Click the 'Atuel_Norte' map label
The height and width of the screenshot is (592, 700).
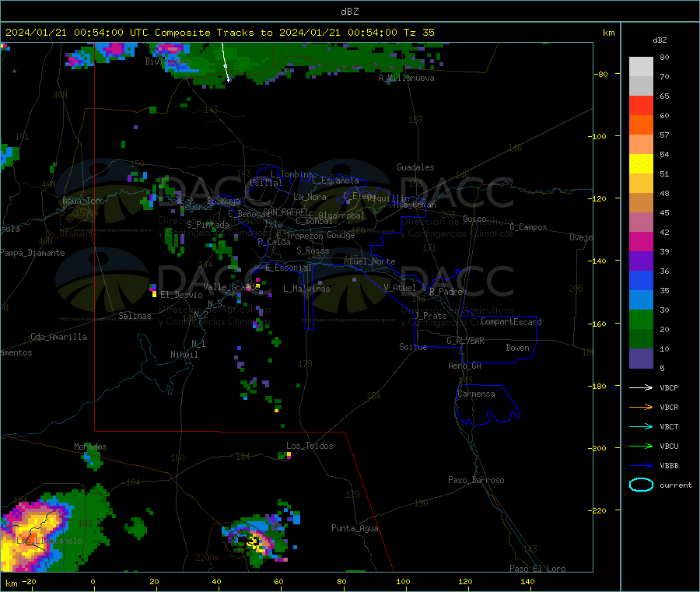point(369,261)
